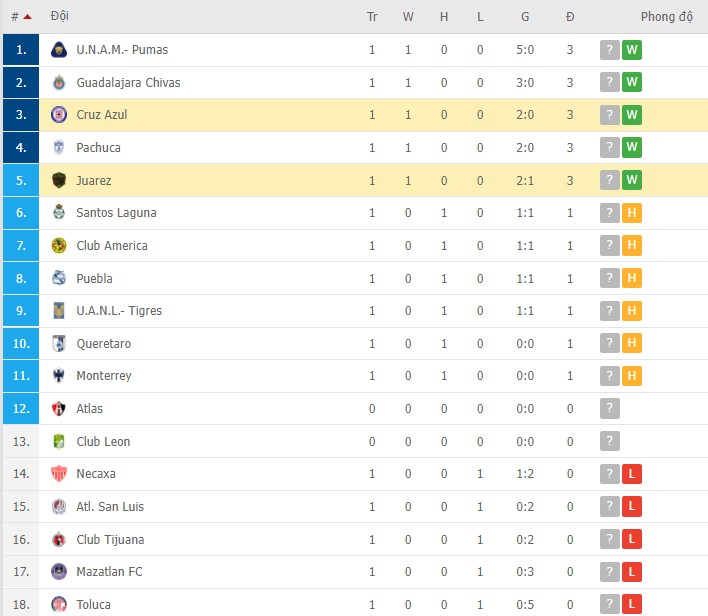Click the U.A.N.L.- Tigres crest icon
This screenshot has height=616, width=708.
pos(58,311)
